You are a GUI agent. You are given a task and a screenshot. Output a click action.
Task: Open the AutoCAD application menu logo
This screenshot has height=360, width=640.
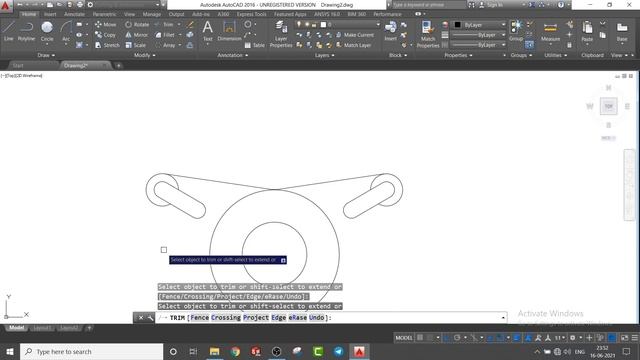(6, 5)
